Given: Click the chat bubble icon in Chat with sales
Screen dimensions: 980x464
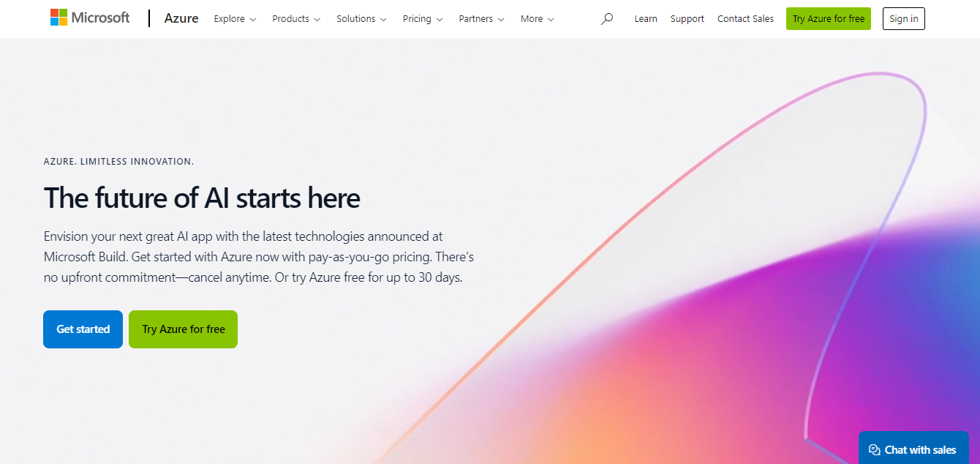Looking at the screenshot, I should coord(874,450).
